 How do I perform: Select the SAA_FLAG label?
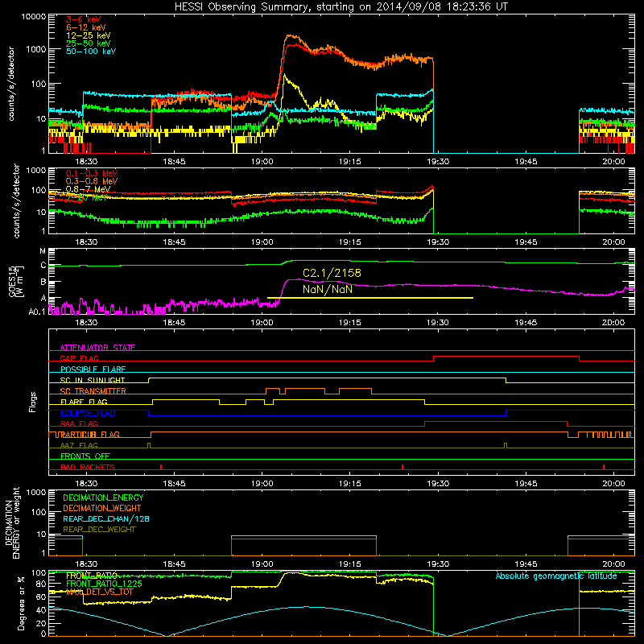(79, 424)
